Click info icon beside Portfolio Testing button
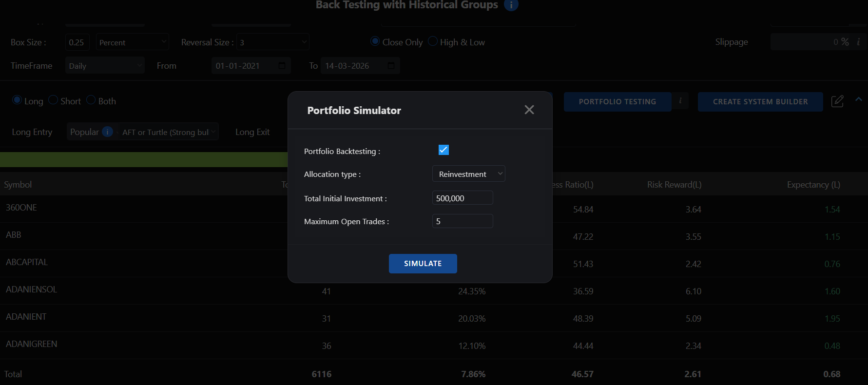The width and height of the screenshot is (868, 385). pyautogui.click(x=680, y=101)
